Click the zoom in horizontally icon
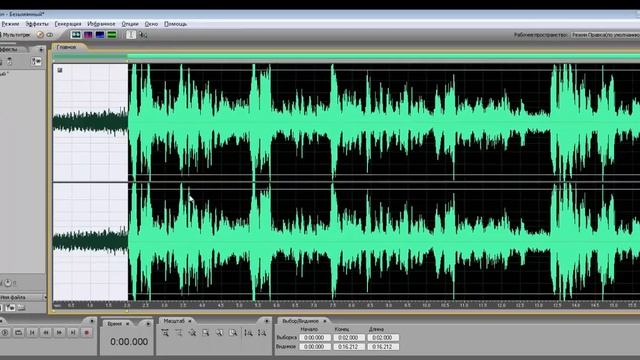Screen dimensions: 640x360 [x=165, y=333]
